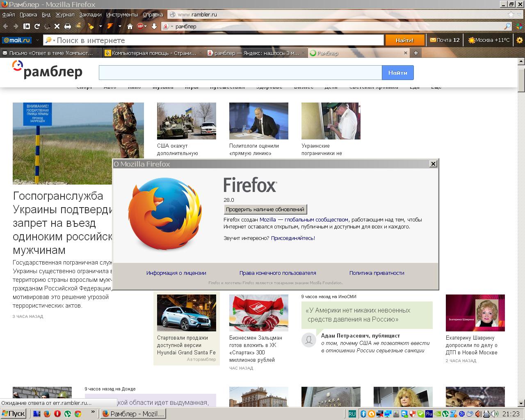Open the Политика приватности link
The width and height of the screenshot is (525, 420).
pyautogui.click(x=377, y=273)
